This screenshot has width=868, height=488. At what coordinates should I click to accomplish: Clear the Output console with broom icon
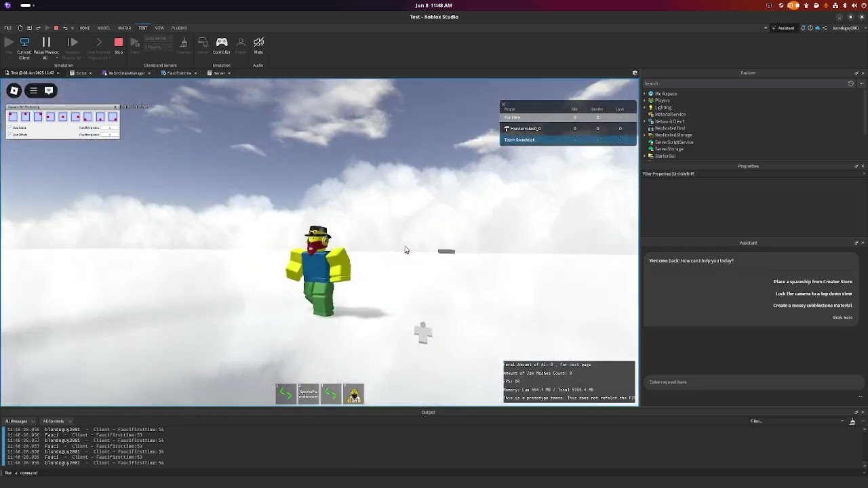click(x=852, y=422)
